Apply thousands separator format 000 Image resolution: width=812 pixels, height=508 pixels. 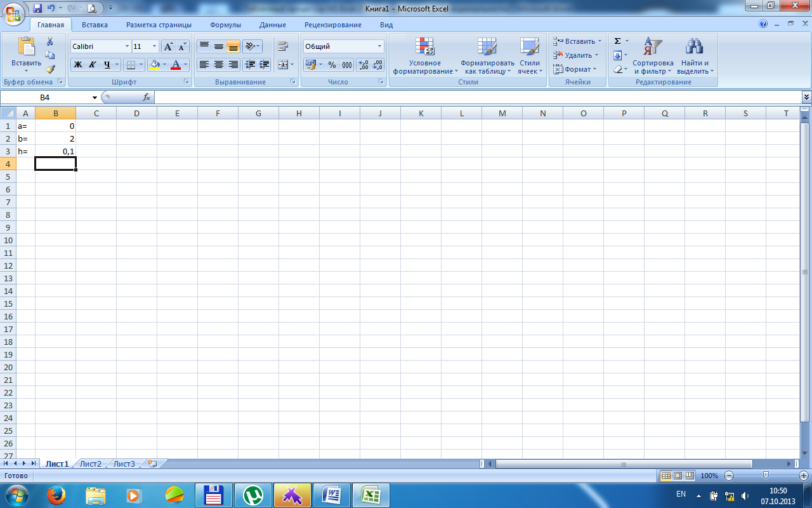[x=347, y=65]
